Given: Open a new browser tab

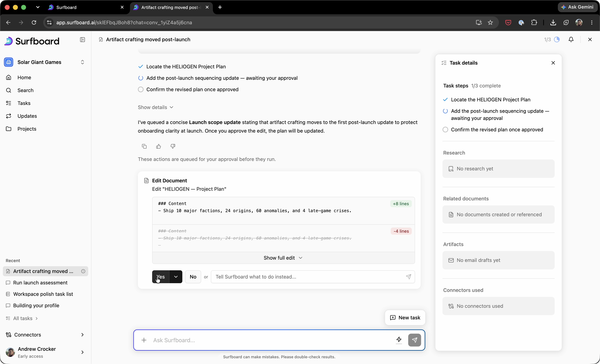Looking at the screenshot, I should pos(220,7).
